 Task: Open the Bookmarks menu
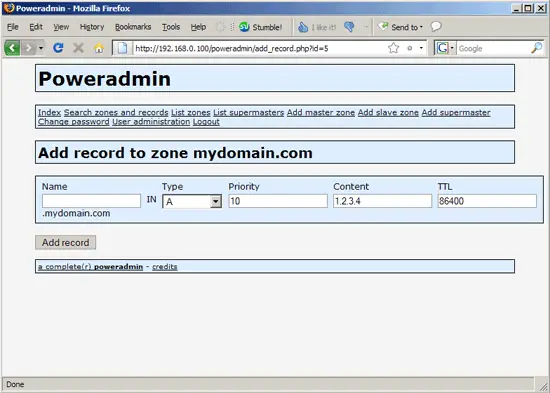point(133,27)
